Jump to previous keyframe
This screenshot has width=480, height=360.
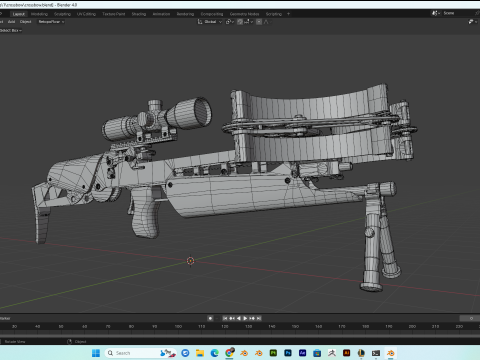tap(232, 318)
